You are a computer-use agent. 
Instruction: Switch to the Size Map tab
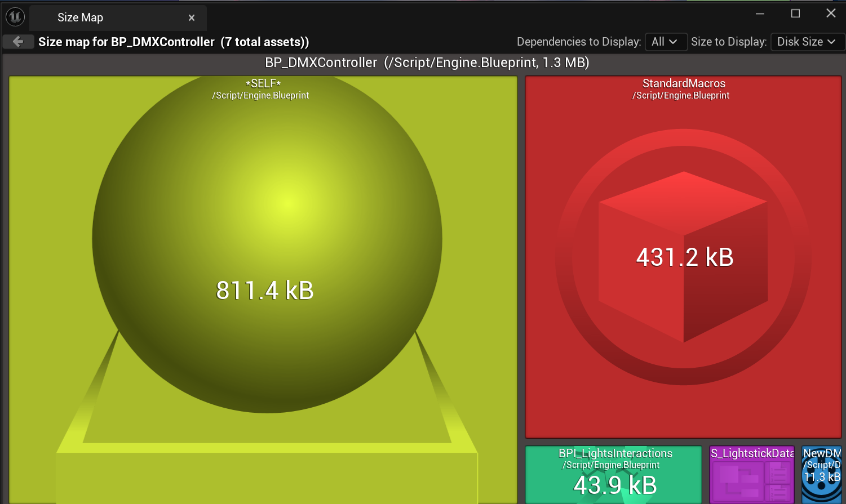80,18
